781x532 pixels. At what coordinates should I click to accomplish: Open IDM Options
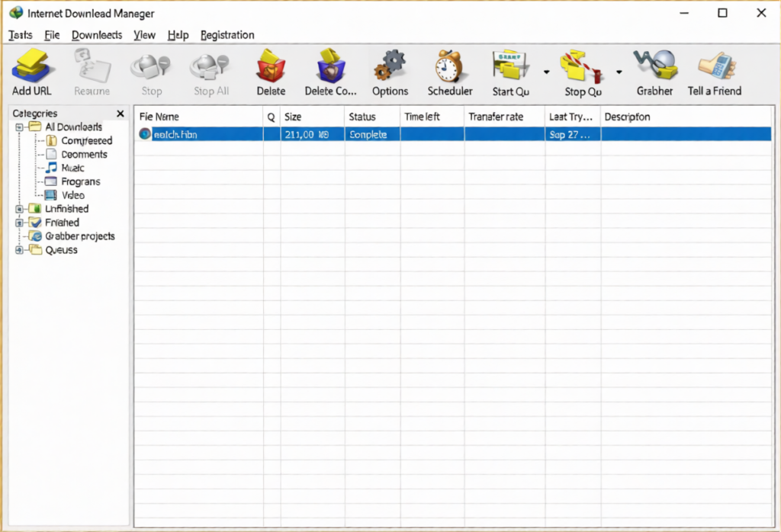point(390,72)
